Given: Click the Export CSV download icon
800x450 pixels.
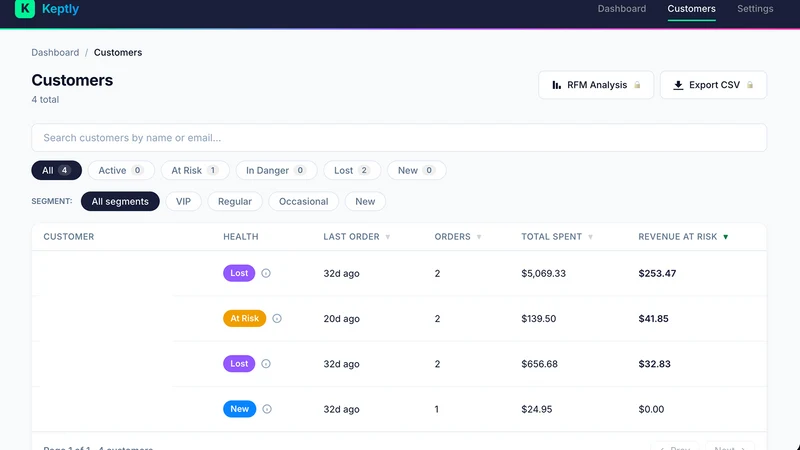Looking at the screenshot, I should coord(678,85).
